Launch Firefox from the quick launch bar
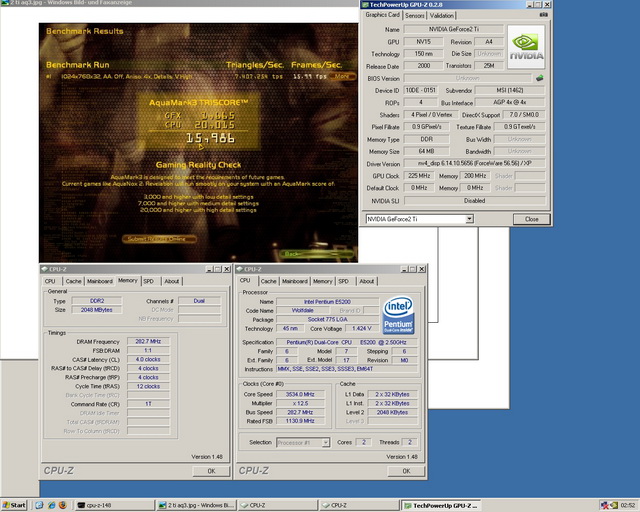 point(62,505)
